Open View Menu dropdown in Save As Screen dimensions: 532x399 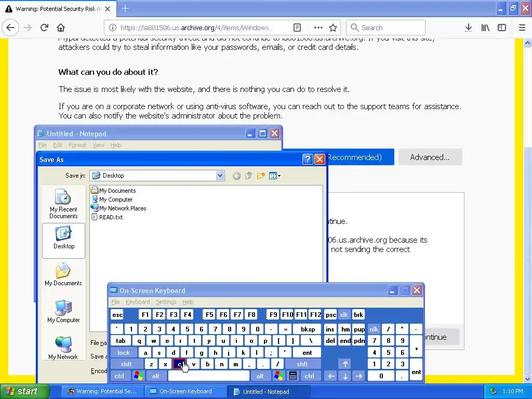tap(275, 176)
